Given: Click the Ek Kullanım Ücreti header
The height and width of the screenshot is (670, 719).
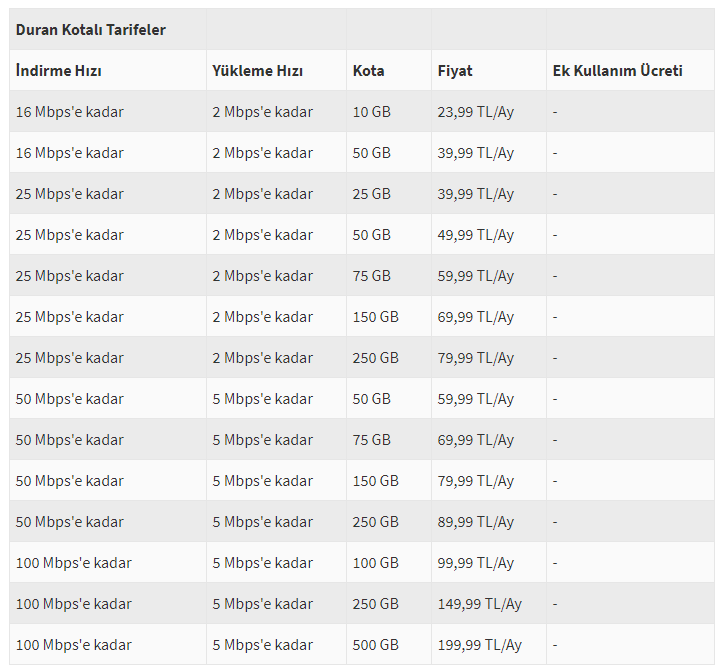Looking at the screenshot, I should point(617,71).
